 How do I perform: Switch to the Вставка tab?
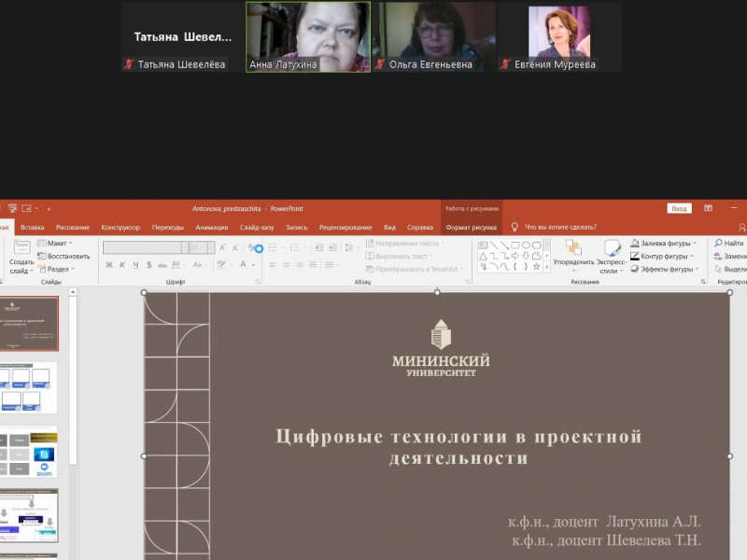[x=33, y=227]
